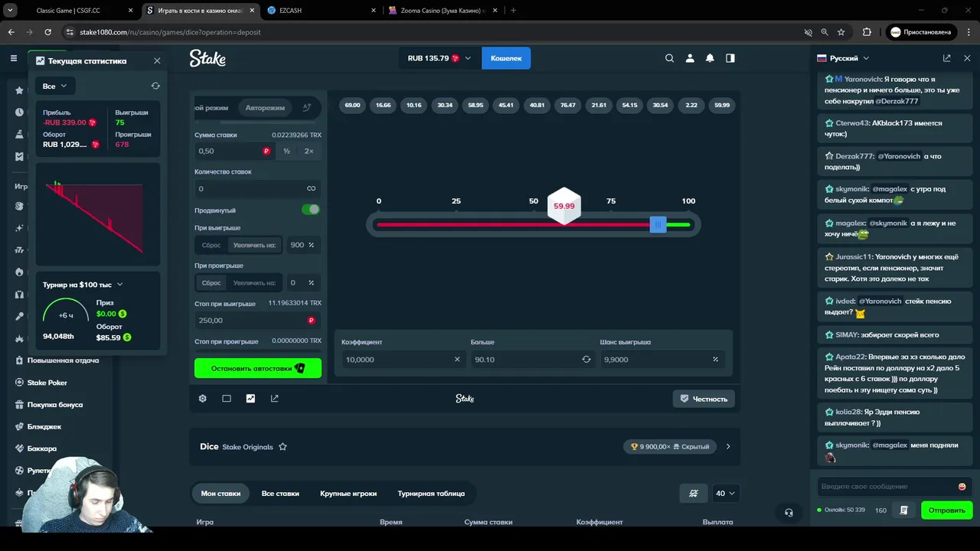Toggle the hidden bets icon in bet table
Viewport: 980px width, 551px height.
pos(694,494)
